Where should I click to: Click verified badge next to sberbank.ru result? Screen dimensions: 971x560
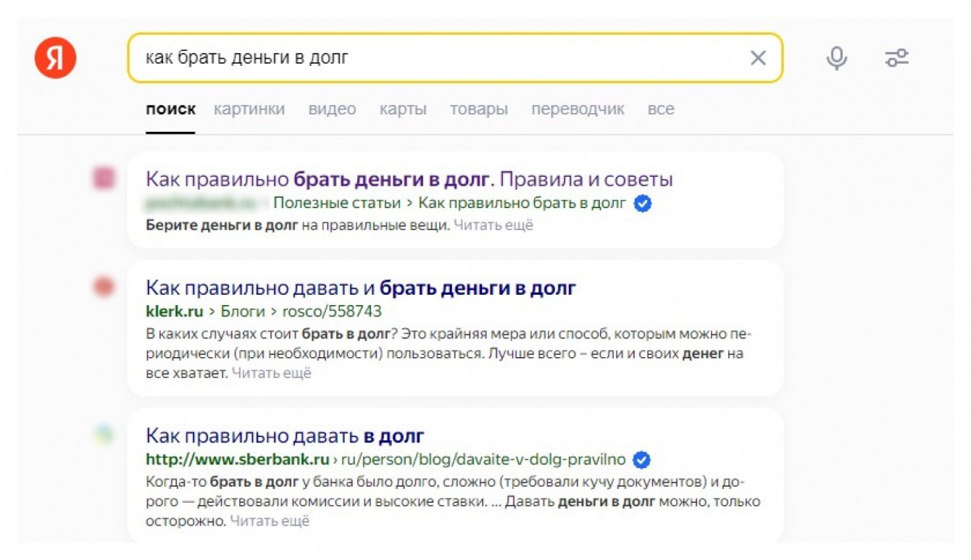[642, 459]
